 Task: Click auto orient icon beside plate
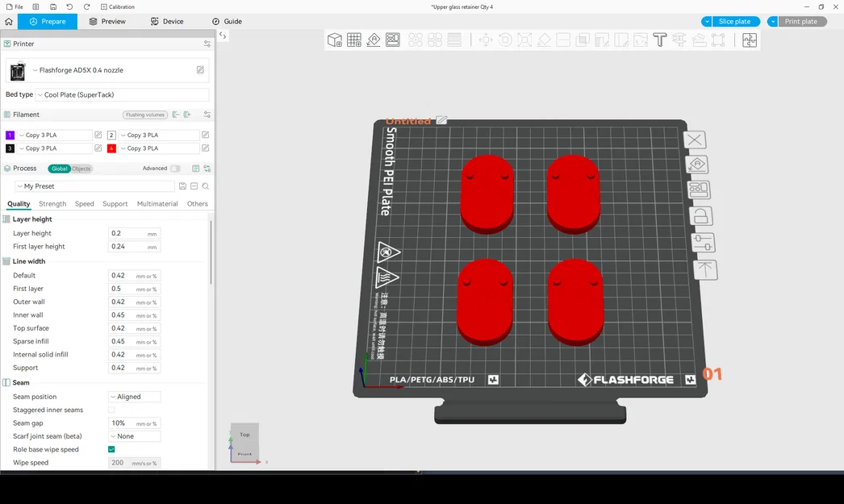(x=698, y=164)
